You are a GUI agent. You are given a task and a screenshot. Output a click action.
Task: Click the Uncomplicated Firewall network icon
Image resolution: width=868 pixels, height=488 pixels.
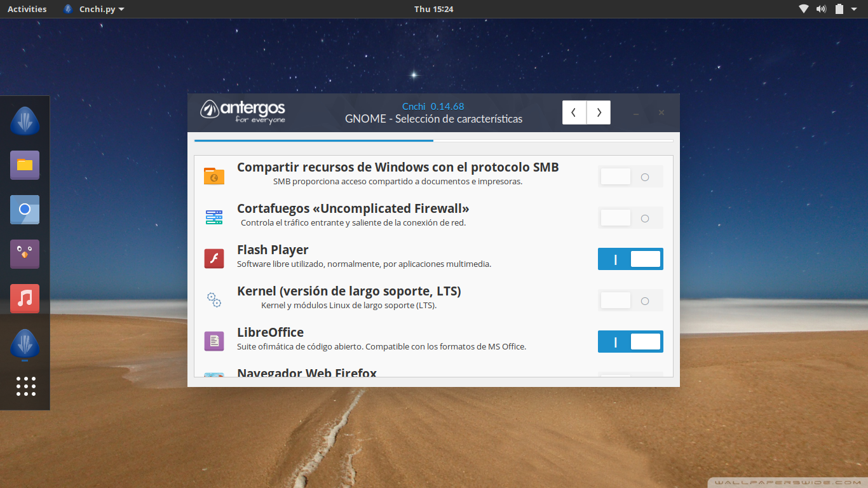tap(214, 217)
